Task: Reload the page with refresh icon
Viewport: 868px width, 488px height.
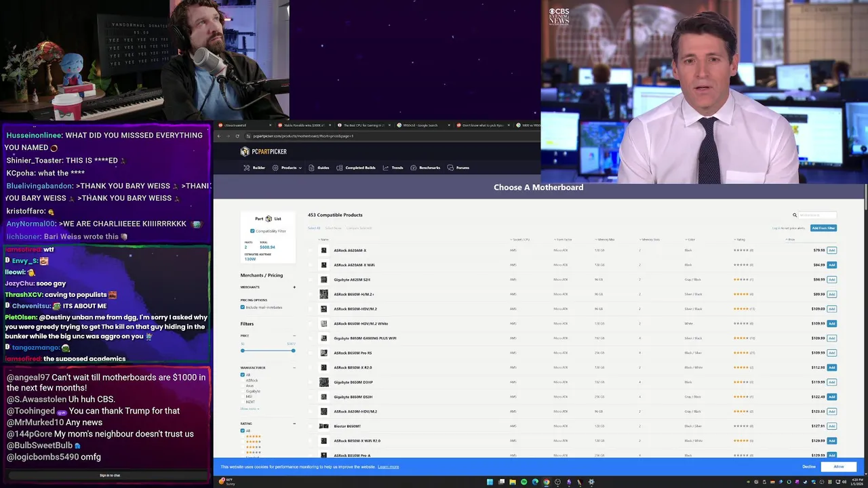Action: pos(237,136)
